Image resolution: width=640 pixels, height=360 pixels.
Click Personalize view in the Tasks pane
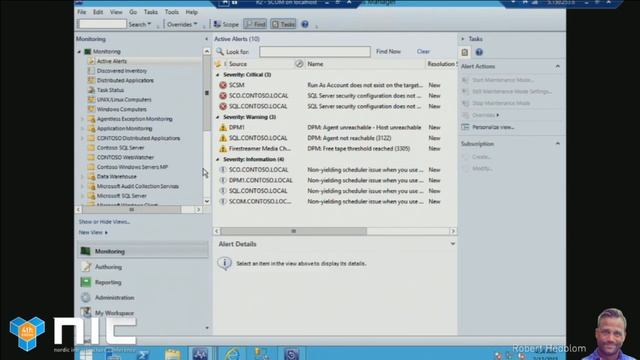[x=493, y=127]
